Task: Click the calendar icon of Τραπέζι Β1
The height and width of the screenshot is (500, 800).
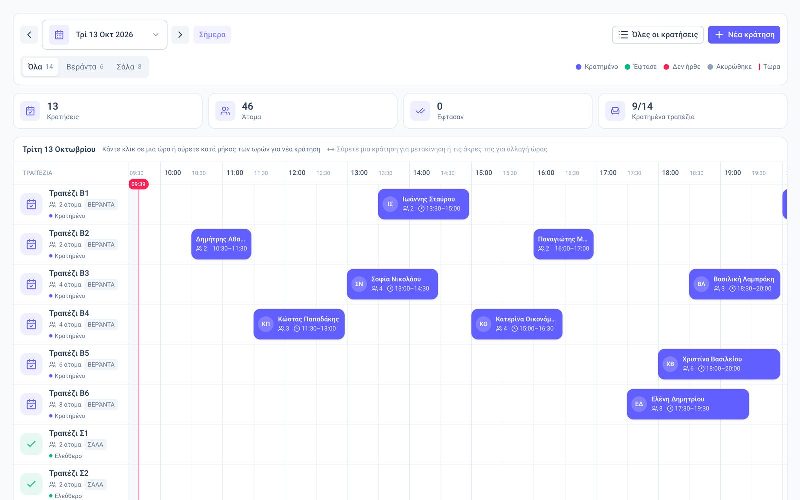Action: pyautogui.click(x=31, y=204)
